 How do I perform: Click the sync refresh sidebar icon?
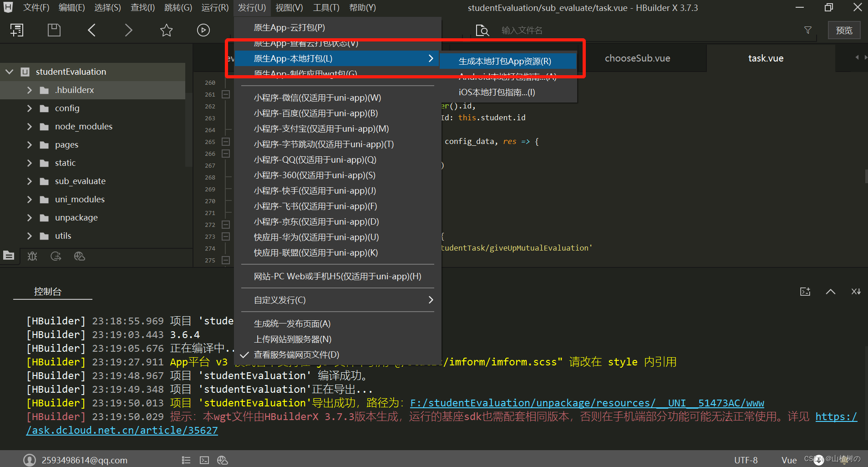pyautogui.click(x=56, y=256)
